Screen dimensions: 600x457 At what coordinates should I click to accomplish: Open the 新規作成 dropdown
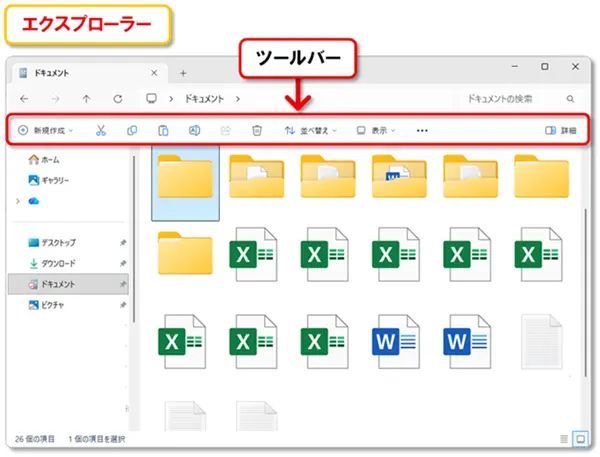45,131
